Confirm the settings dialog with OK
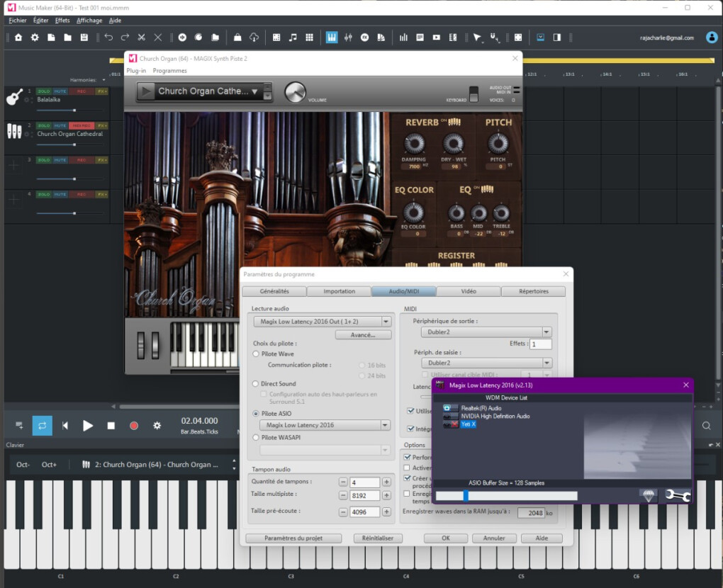The width and height of the screenshot is (723, 588). (445, 538)
